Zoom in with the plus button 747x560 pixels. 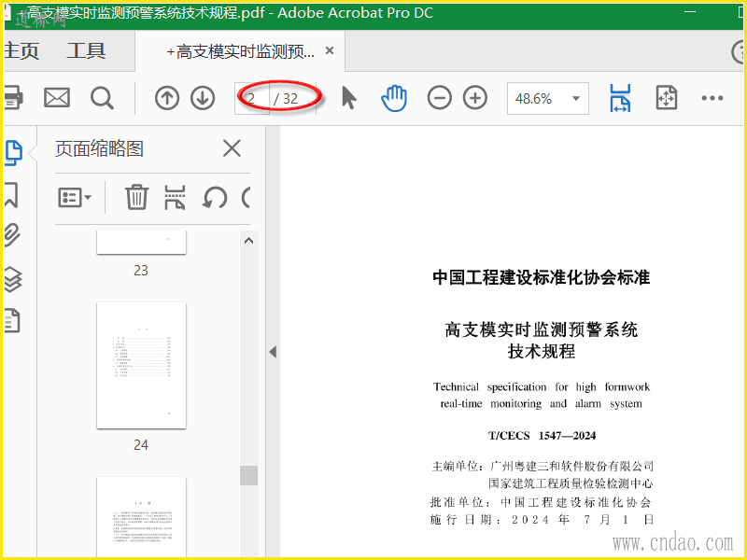point(475,99)
